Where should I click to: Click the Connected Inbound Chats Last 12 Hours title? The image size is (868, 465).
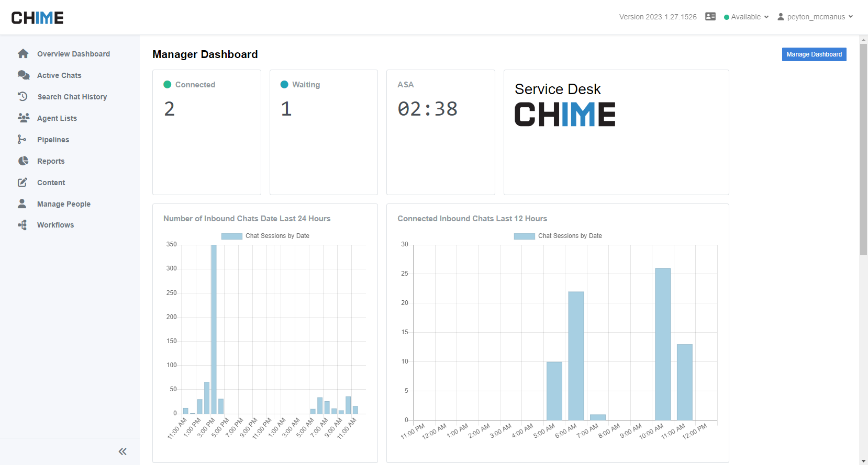click(x=472, y=219)
